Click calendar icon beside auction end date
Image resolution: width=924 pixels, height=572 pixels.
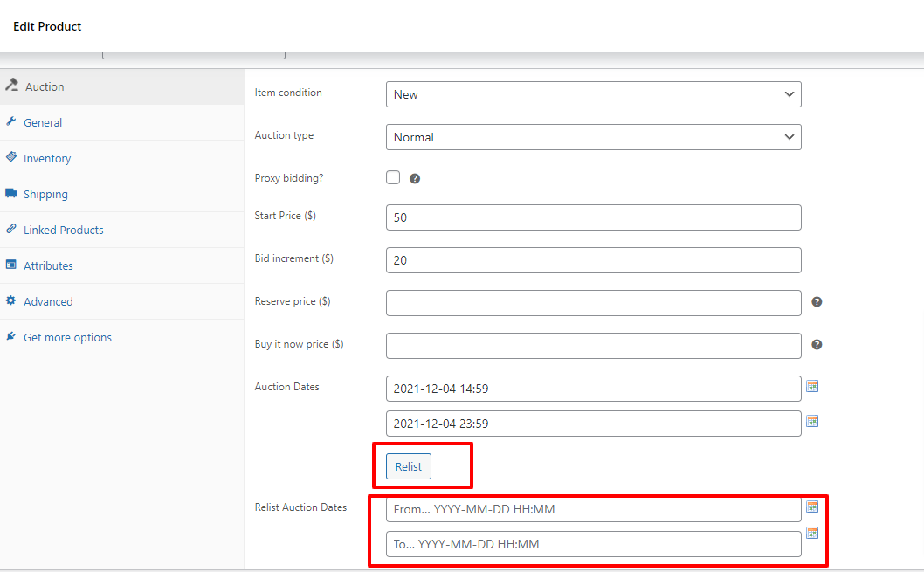[x=811, y=421]
